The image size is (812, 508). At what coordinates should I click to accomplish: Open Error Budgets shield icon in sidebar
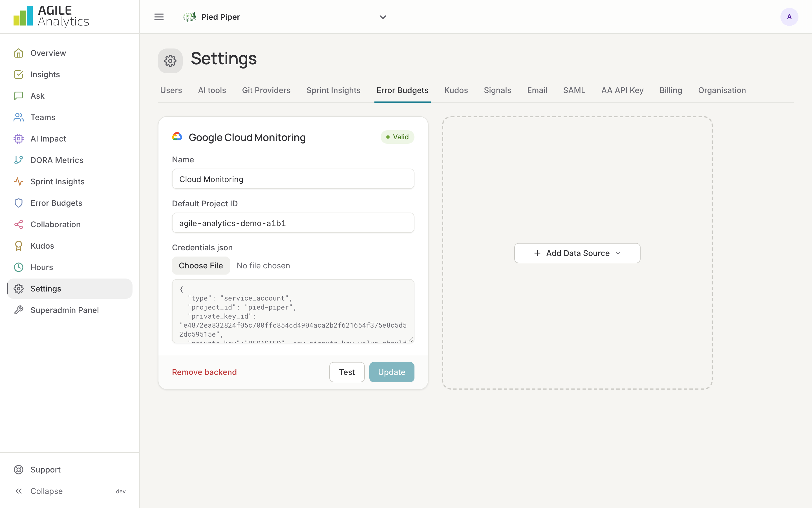pos(19,203)
